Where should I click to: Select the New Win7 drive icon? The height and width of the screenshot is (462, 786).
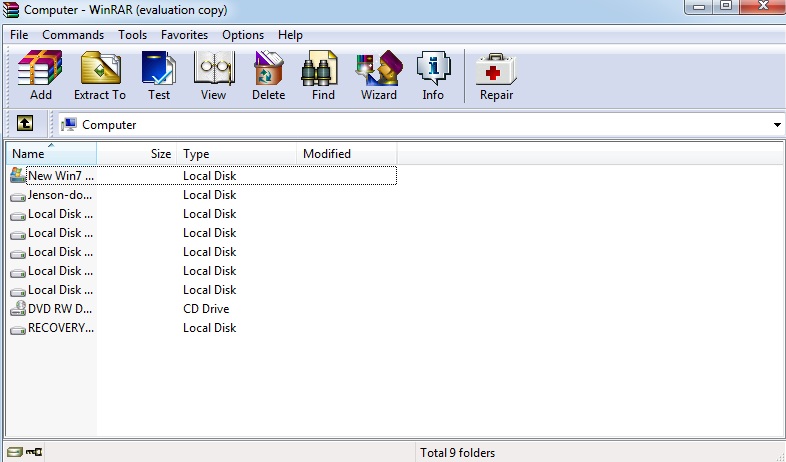coord(18,175)
